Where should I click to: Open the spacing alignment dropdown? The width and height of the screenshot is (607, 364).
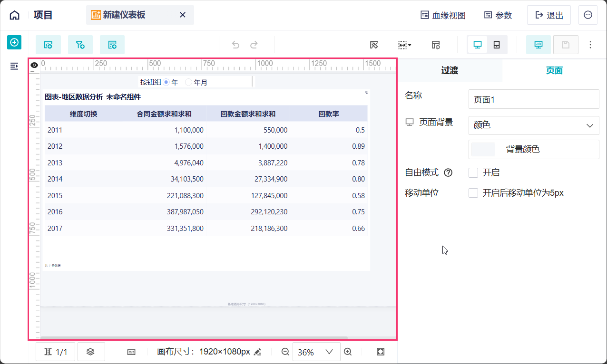[x=404, y=45]
